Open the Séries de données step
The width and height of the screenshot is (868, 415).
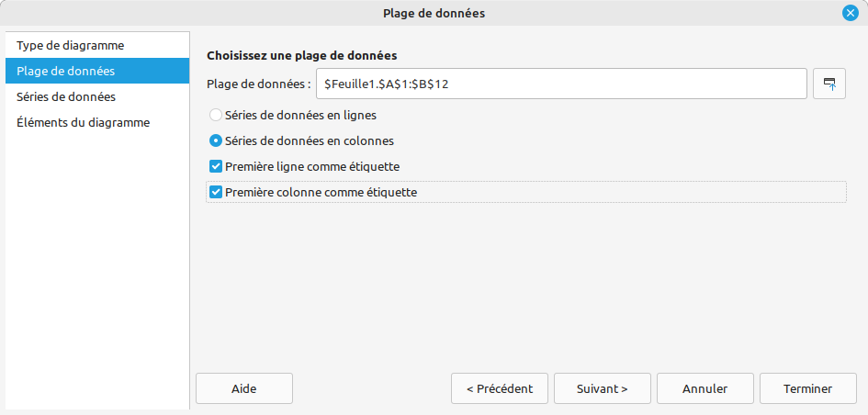click(x=65, y=96)
